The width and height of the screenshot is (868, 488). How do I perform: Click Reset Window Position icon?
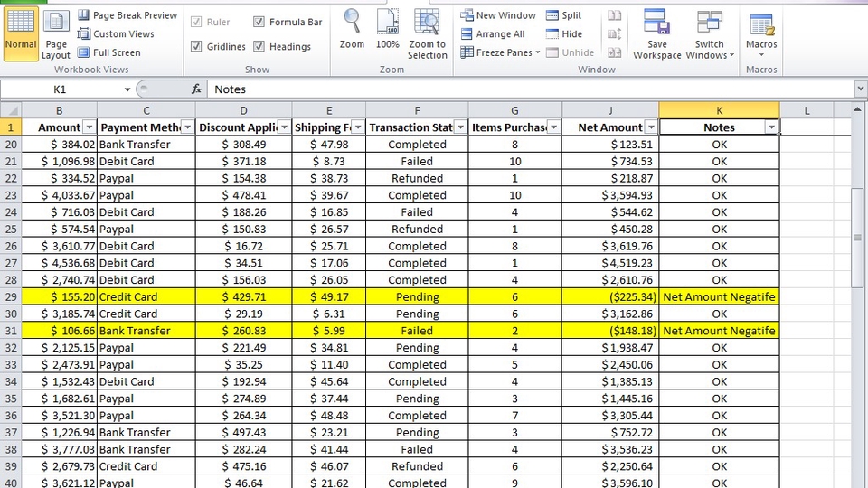[x=615, y=52]
